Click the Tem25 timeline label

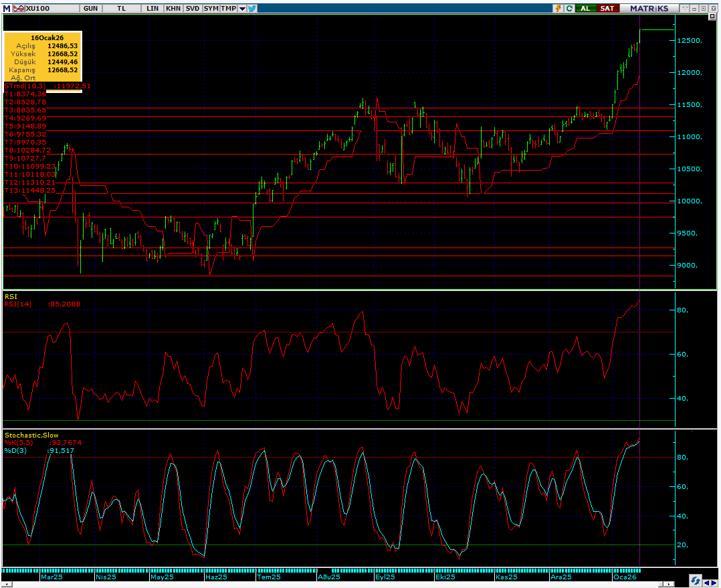(x=269, y=577)
